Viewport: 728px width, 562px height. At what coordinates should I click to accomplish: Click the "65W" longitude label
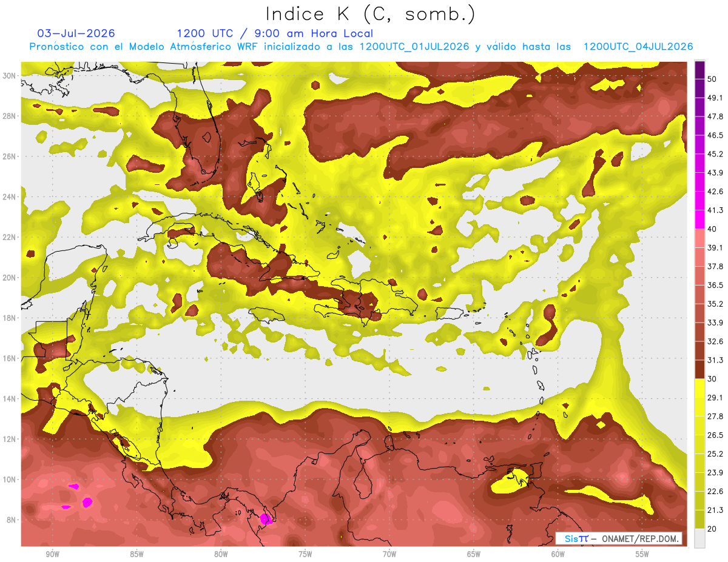[474, 555]
